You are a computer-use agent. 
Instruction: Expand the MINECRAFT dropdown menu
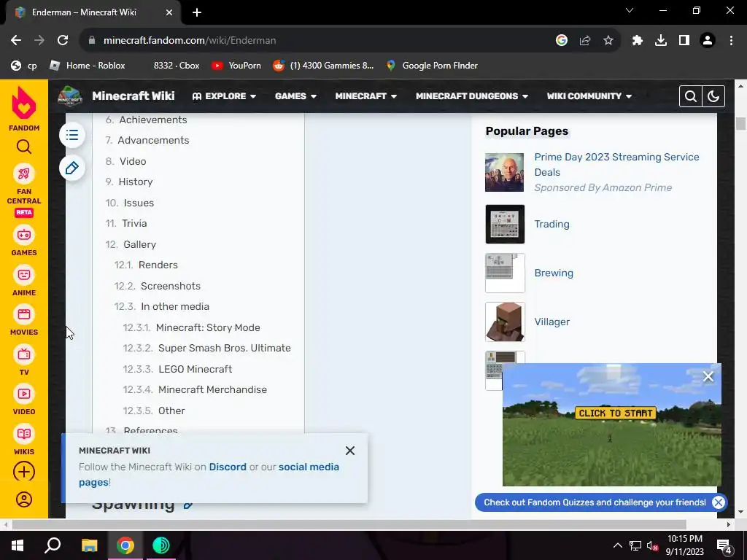click(x=366, y=96)
